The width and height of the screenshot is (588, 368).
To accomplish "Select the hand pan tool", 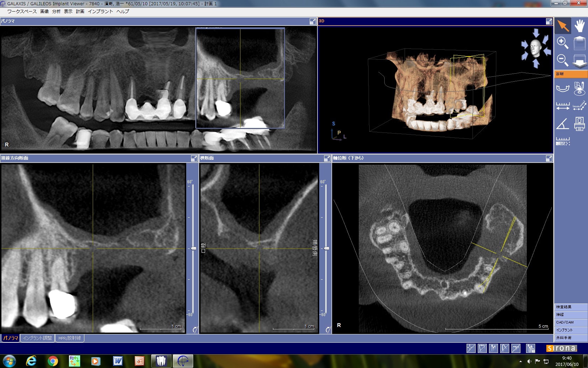I will click(579, 26).
